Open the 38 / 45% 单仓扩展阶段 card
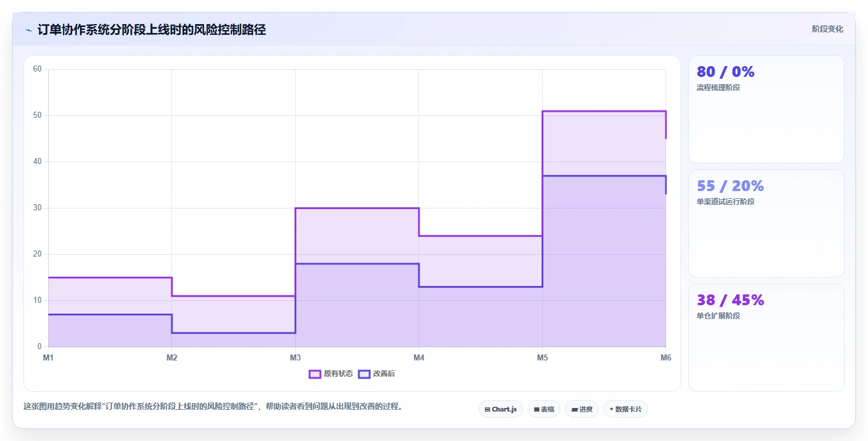 [766, 338]
